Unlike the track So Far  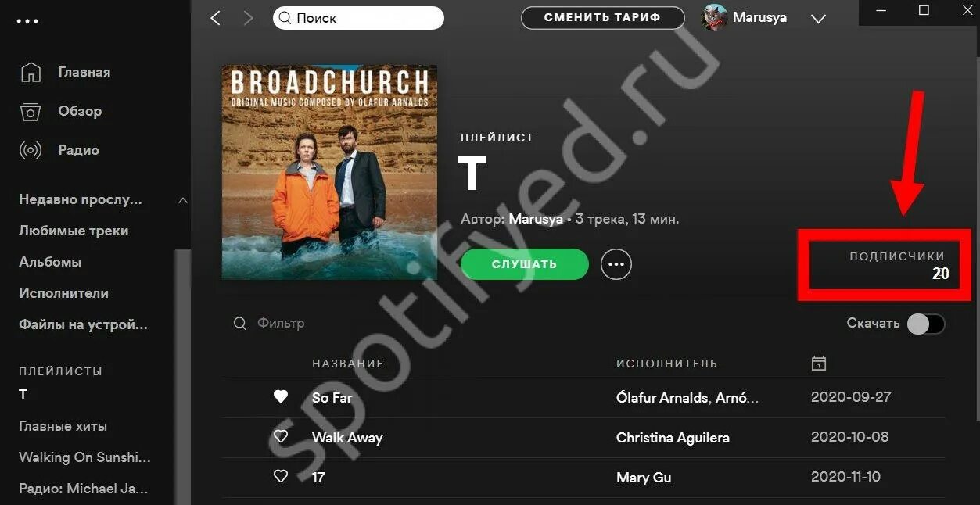(x=281, y=397)
